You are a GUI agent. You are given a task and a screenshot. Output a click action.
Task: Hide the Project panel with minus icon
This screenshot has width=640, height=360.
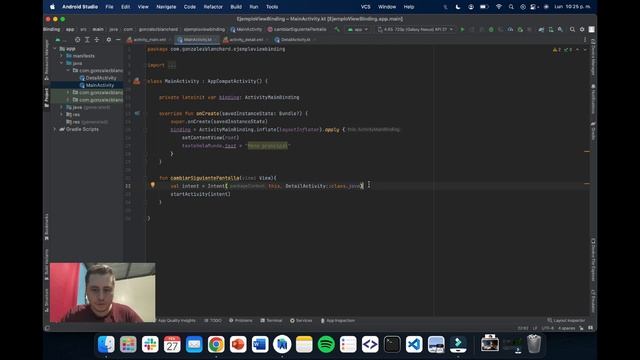tap(118, 40)
